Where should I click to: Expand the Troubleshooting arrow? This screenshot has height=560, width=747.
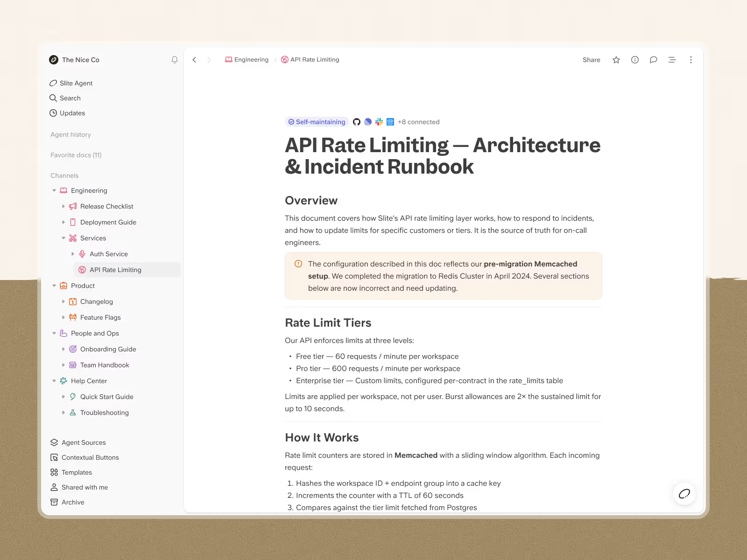point(63,413)
